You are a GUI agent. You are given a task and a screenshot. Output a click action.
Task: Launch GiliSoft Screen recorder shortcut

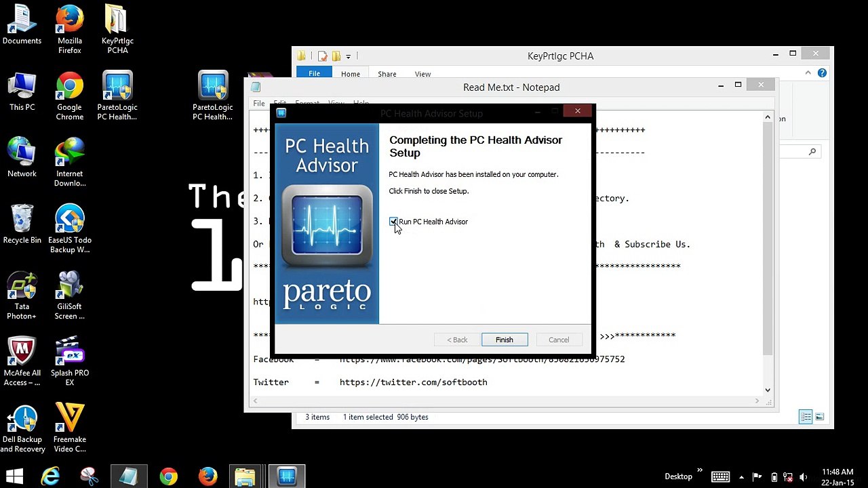pyautogui.click(x=69, y=296)
